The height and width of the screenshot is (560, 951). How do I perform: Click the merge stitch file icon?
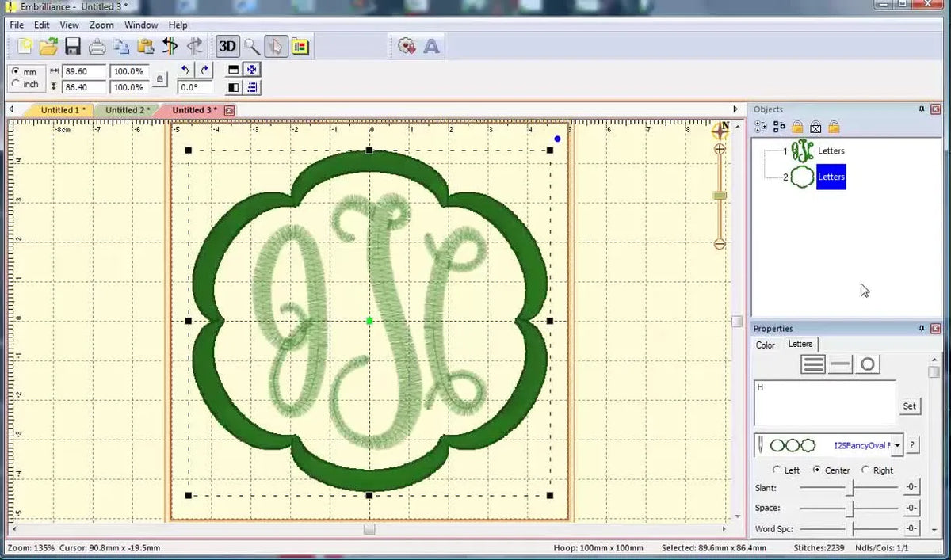pyautogui.click(x=407, y=46)
